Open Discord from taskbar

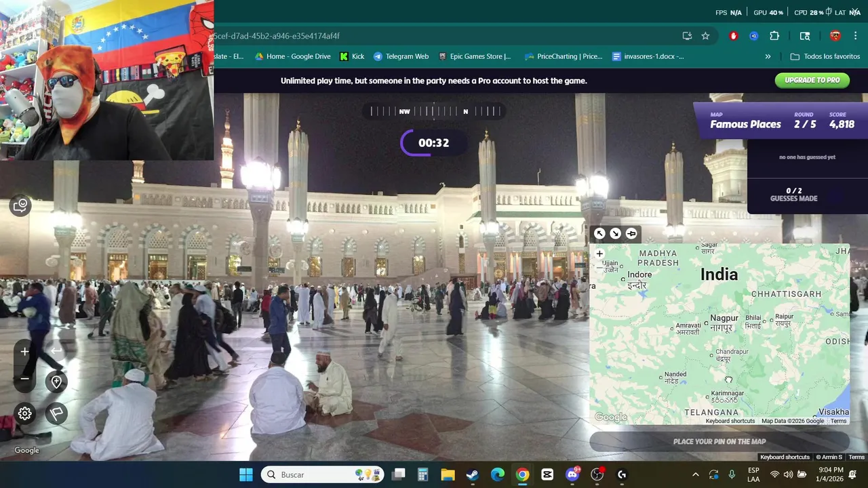pyautogui.click(x=572, y=474)
